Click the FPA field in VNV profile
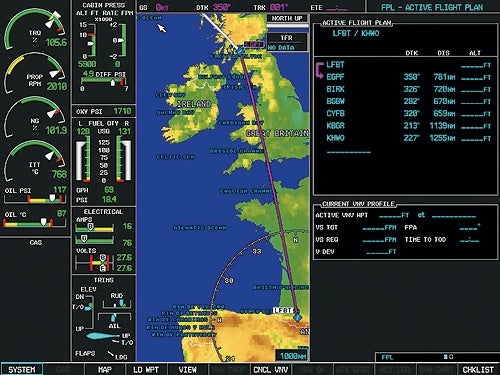Image resolution: width=500 pixels, height=375 pixels. click(x=470, y=228)
